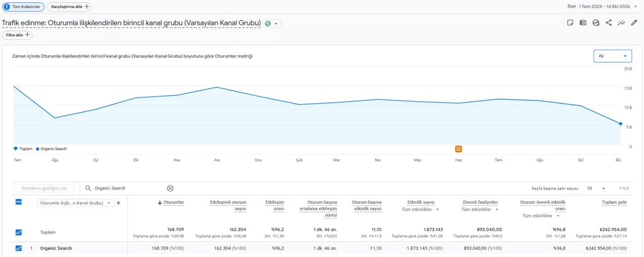Image resolution: width=644 pixels, height=257 pixels.
Task: Click the 1.873.143 (%100) event count cell
Action: (x=425, y=248)
